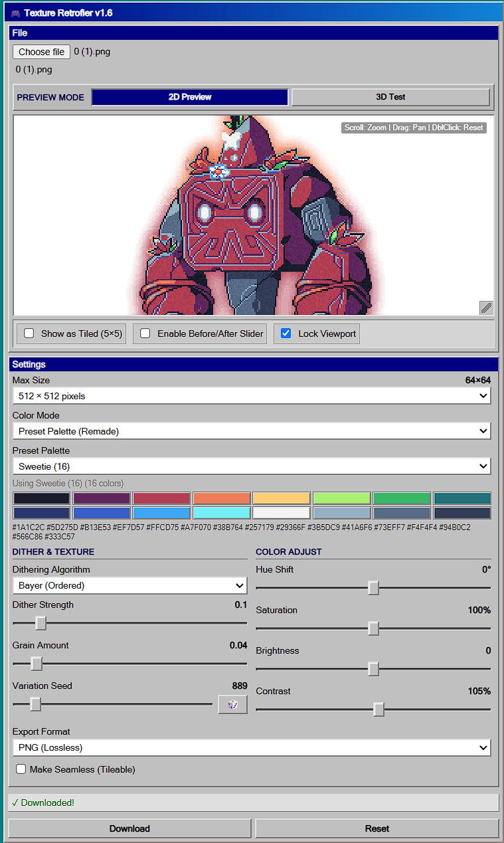Open the Dithering Algorithm dropdown
Screen dimensions: 504x843
pyautogui.click(x=129, y=585)
